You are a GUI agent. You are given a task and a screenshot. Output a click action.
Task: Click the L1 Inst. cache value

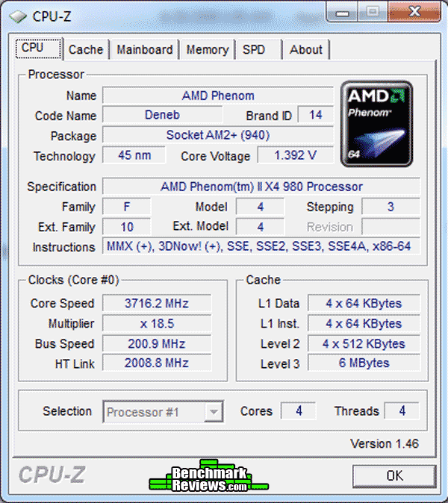point(364,323)
